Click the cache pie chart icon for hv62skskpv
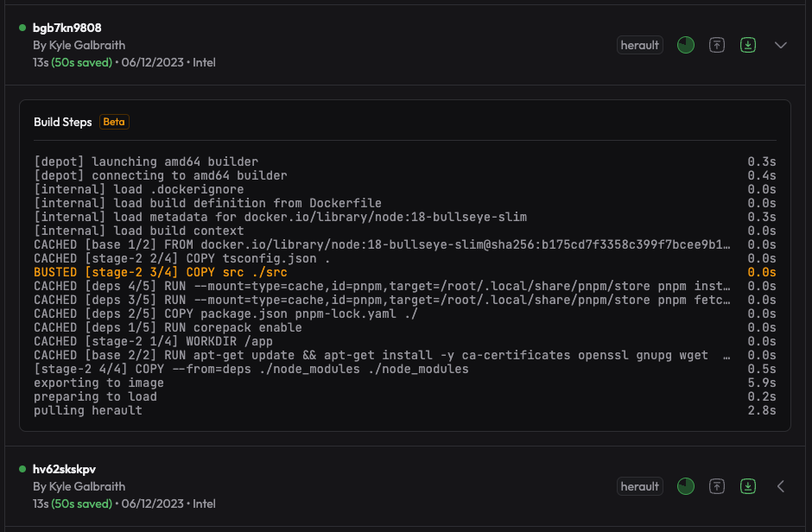The width and height of the screenshot is (812, 532). pos(686,486)
